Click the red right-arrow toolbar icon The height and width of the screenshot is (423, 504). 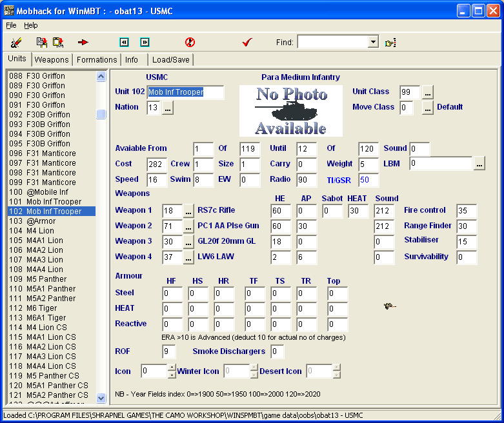pos(83,43)
